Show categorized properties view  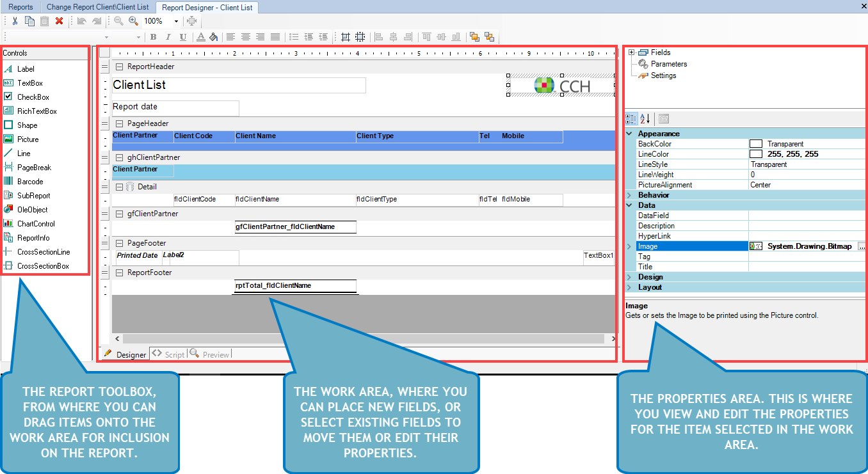click(631, 118)
